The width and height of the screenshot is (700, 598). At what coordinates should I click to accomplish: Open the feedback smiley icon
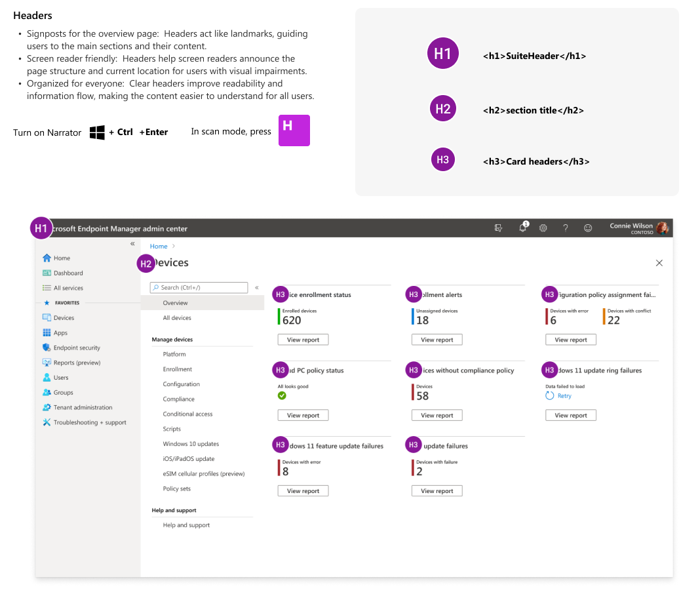tap(588, 228)
